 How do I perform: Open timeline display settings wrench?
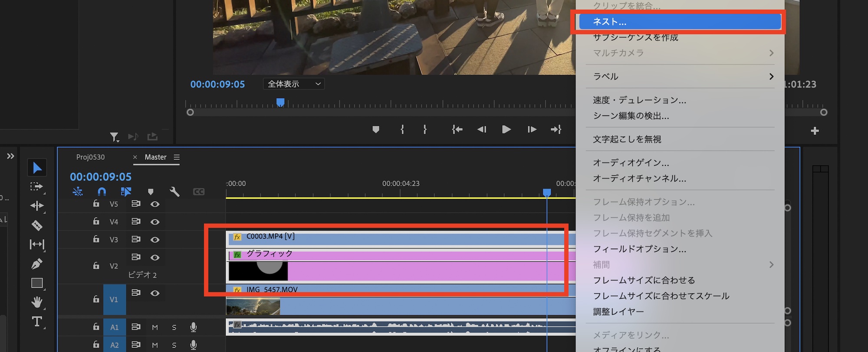(x=174, y=192)
